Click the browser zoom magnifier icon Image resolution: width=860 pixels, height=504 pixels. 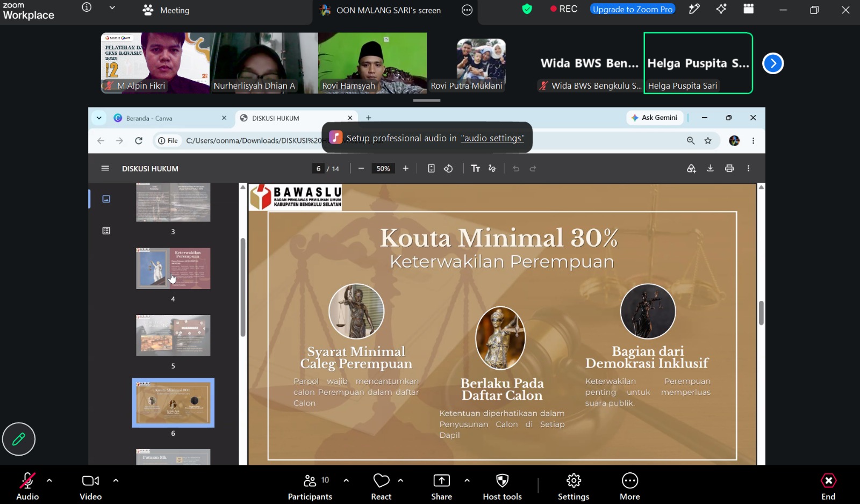point(691,141)
